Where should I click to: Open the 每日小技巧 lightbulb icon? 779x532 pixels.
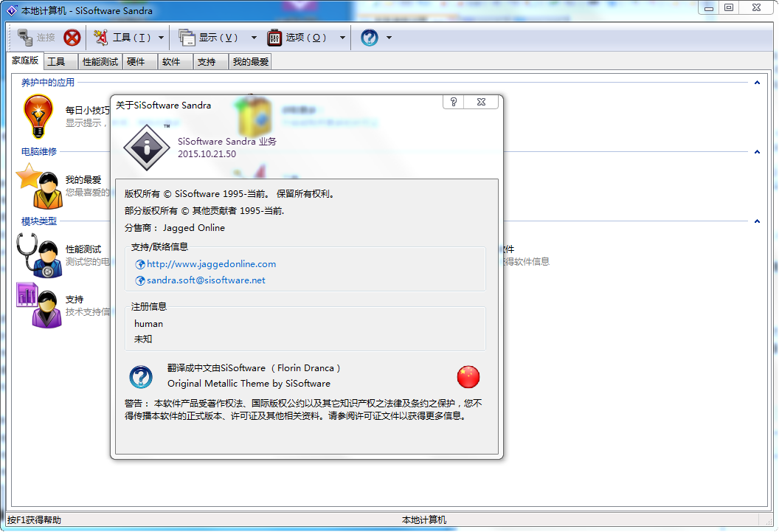[38, 116]
